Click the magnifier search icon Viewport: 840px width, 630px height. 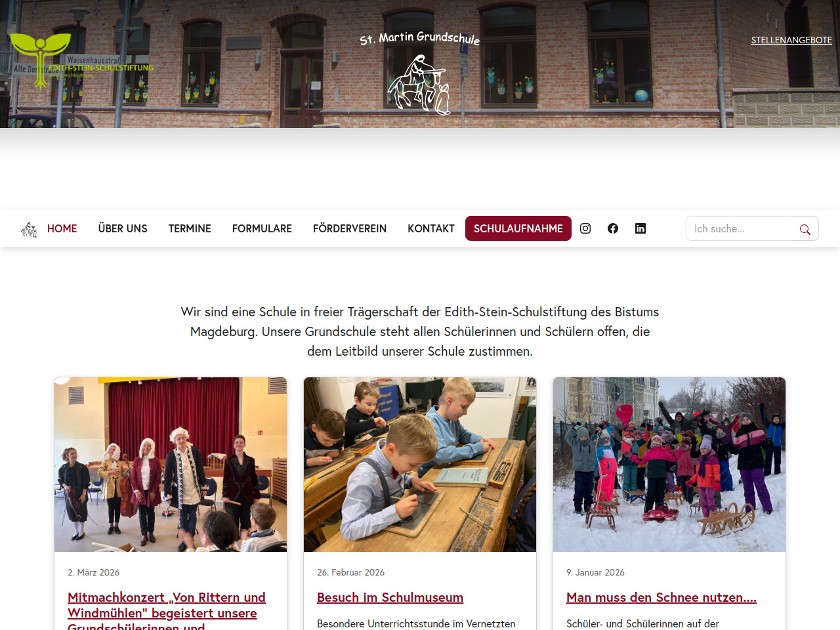805,229
